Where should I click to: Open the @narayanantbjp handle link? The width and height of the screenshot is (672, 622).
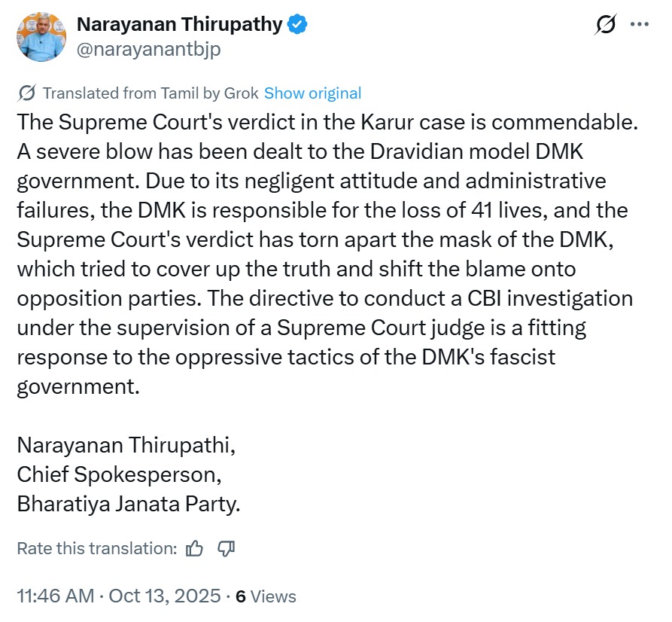[148, 48]
